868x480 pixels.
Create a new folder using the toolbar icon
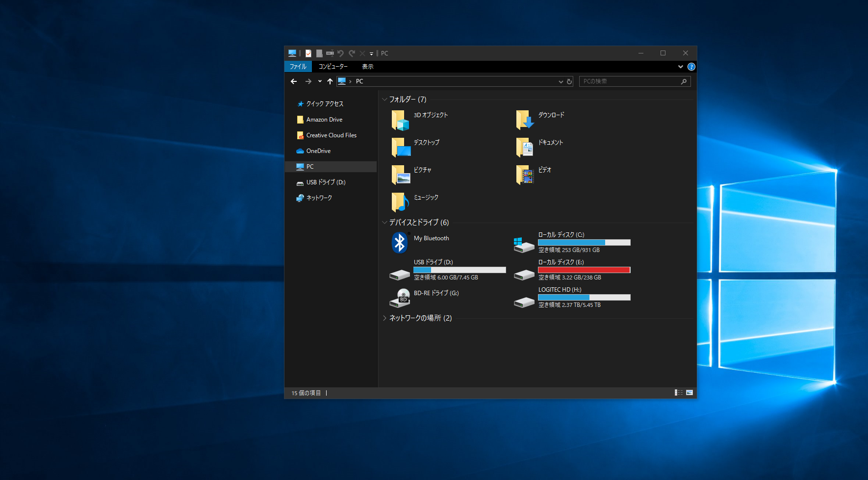click(319, 53)
